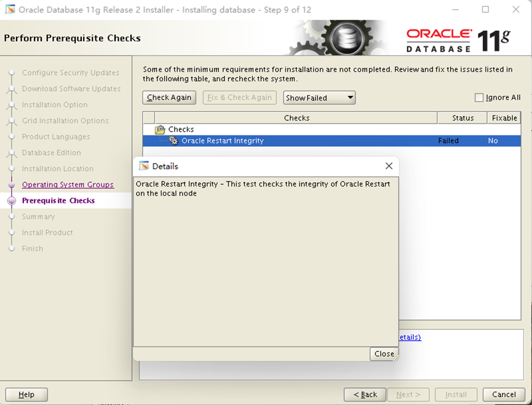Click the Fixable column header

pos(504,118)
